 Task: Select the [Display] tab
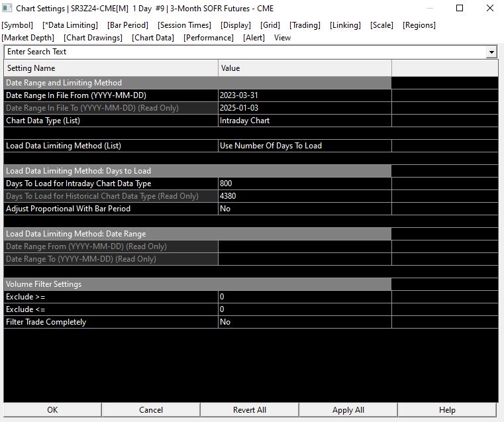tap(236, 25)
